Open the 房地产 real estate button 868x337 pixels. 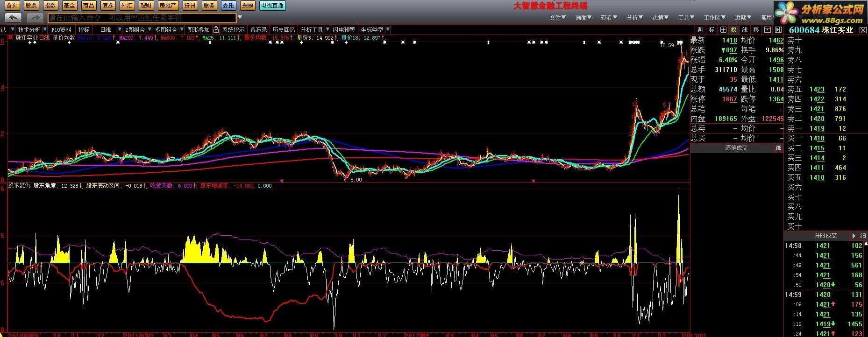(168, 6)
